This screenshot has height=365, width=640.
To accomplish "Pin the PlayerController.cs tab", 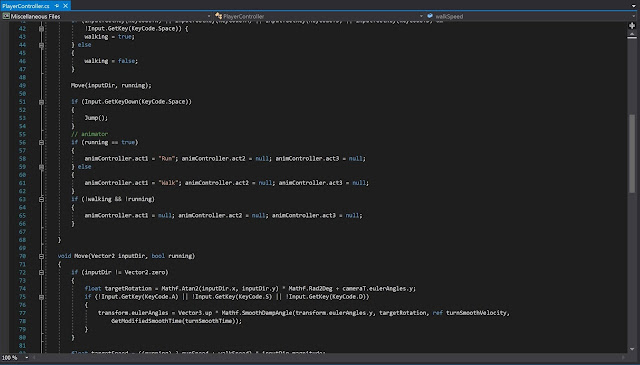I will (x=57, y=6).
